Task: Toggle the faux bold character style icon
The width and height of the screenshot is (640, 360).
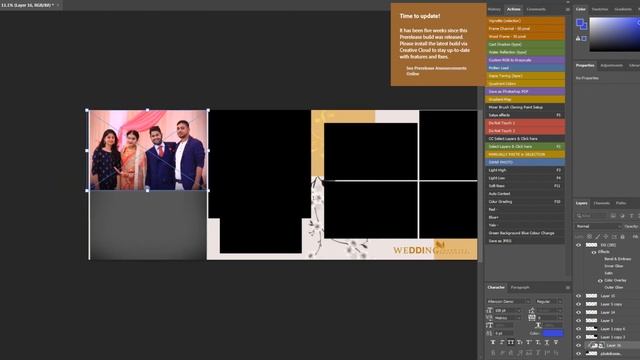Action: point(493,342)
